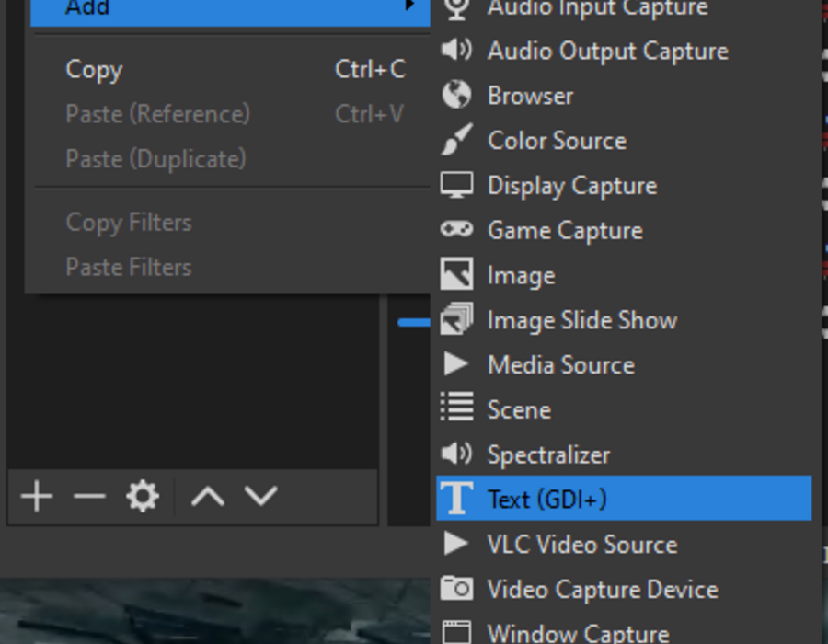Click the Video Capture Device camera icon
The image size is (828, 644).
(456, 588)
